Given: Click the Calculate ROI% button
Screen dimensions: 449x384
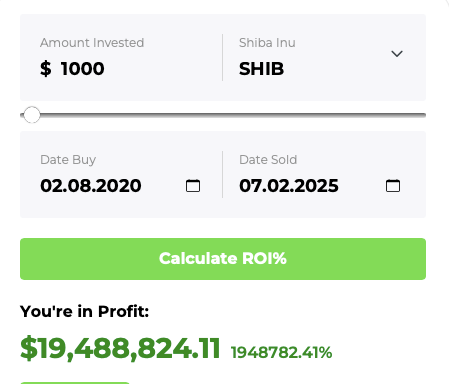Looking at the screenshot, I should (x=223, y=259).
